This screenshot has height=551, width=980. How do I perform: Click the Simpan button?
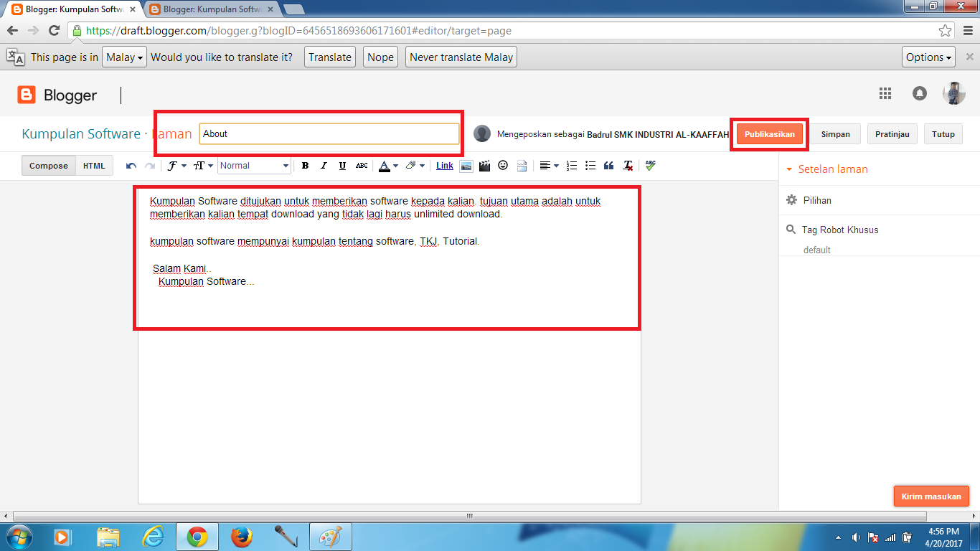coord(836,134)
